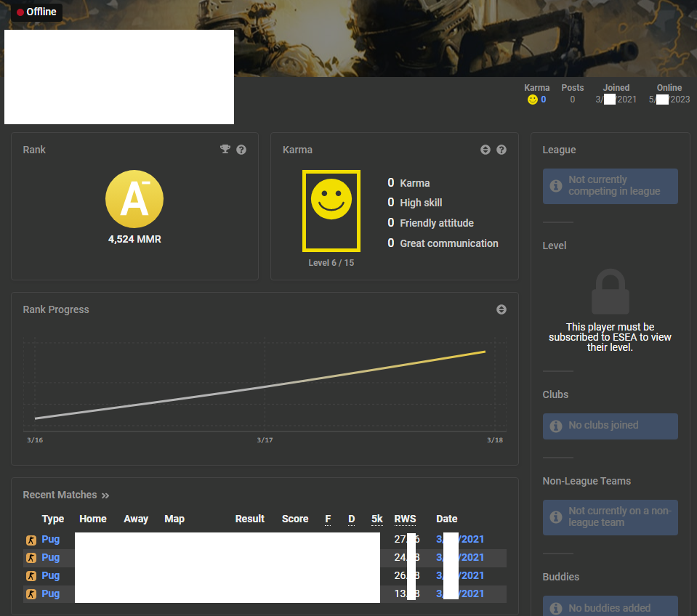Image resolution: width=697 pixels, height=616 pixels.
Task: Click the Not currently on a non-league team box
Action: coord(610,516)
